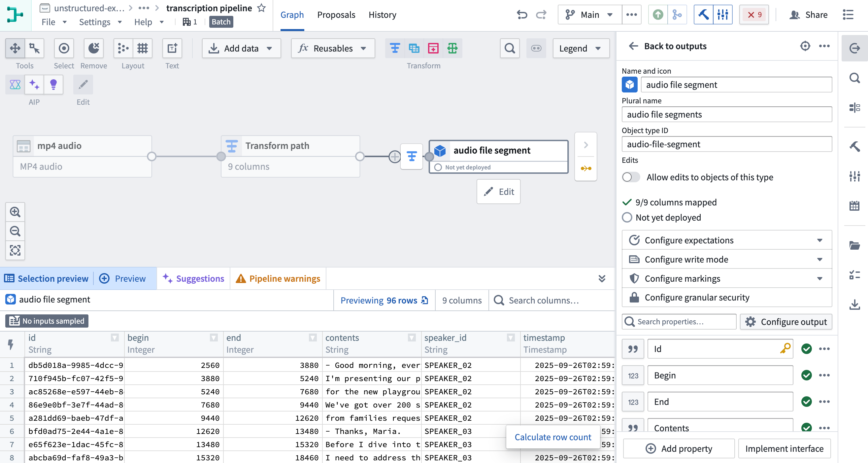Click the undo arrow icon

[x=521, y=15]
